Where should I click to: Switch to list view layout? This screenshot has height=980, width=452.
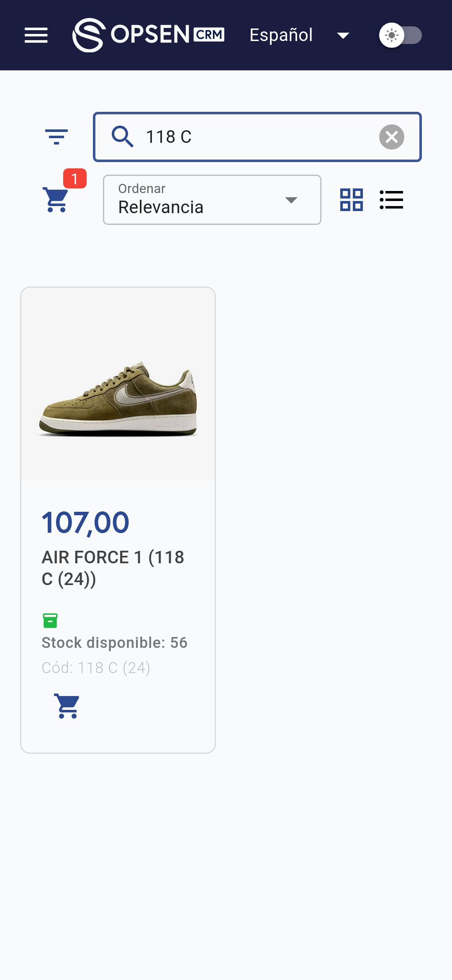(x=391, y=200)
